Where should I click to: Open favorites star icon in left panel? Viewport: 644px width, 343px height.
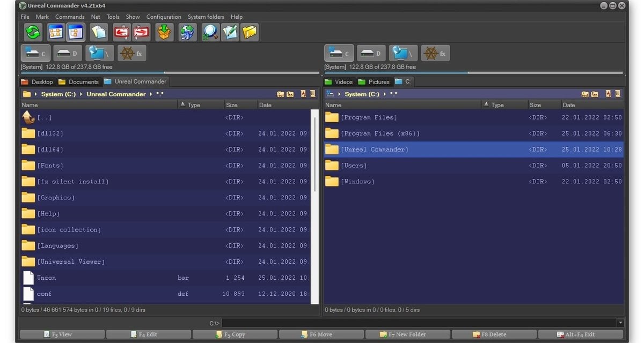(x=303, y=94)
